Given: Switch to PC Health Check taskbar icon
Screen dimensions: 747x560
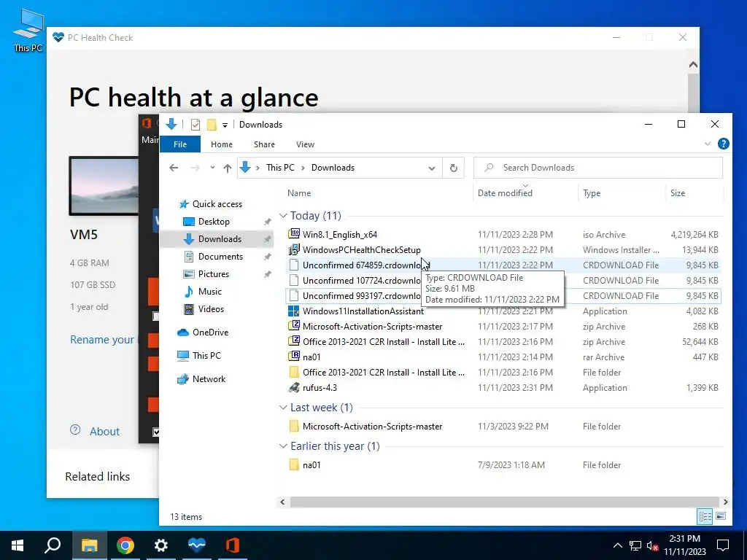Looking at the screenshot, I should click(x=197, y=545).
